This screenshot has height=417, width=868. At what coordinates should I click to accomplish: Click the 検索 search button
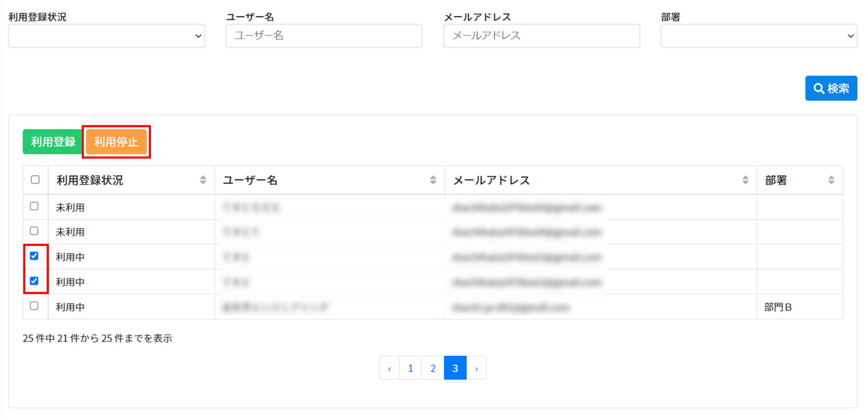(831, 88)
